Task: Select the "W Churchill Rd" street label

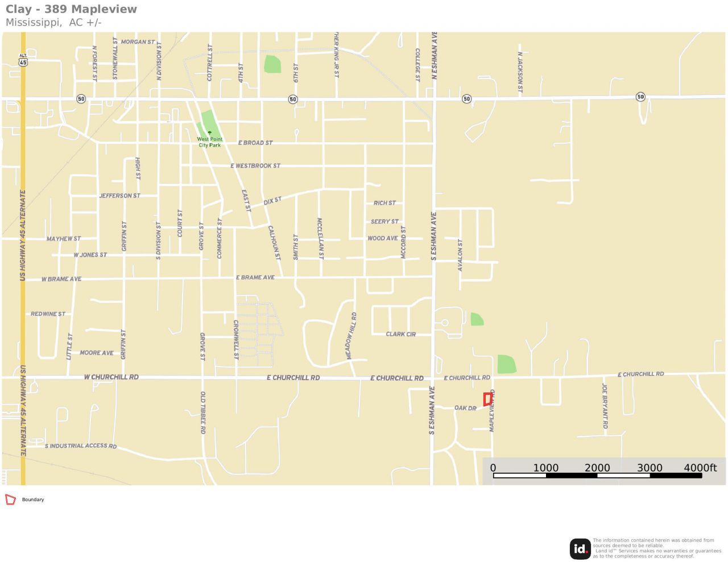Action: click(x=111, y=377)
